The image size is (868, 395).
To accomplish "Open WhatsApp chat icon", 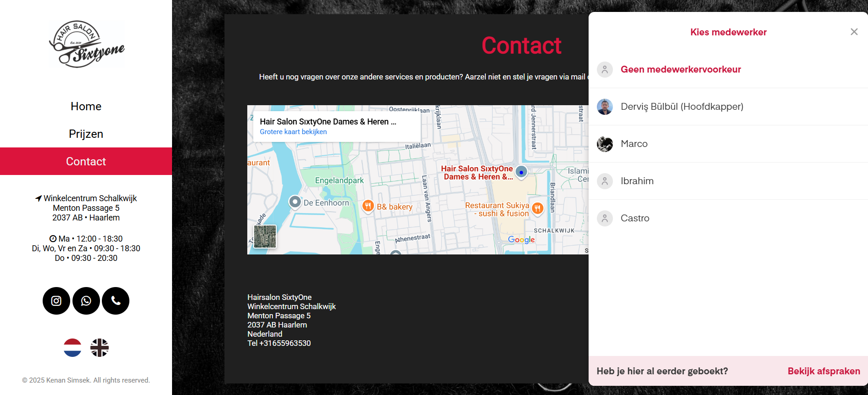I will pos(86,301).
